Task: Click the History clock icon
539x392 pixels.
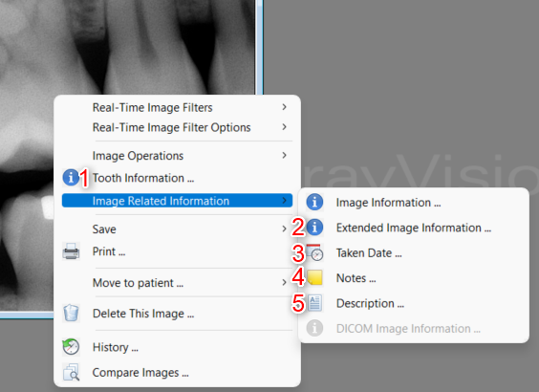Action: coord(71,347)
